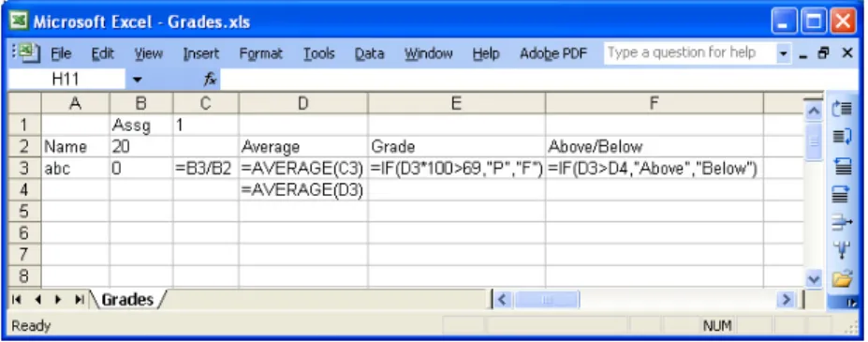Click the vertical scrollbar up arrow
The image size is (868, 342).
coord(814,111)
